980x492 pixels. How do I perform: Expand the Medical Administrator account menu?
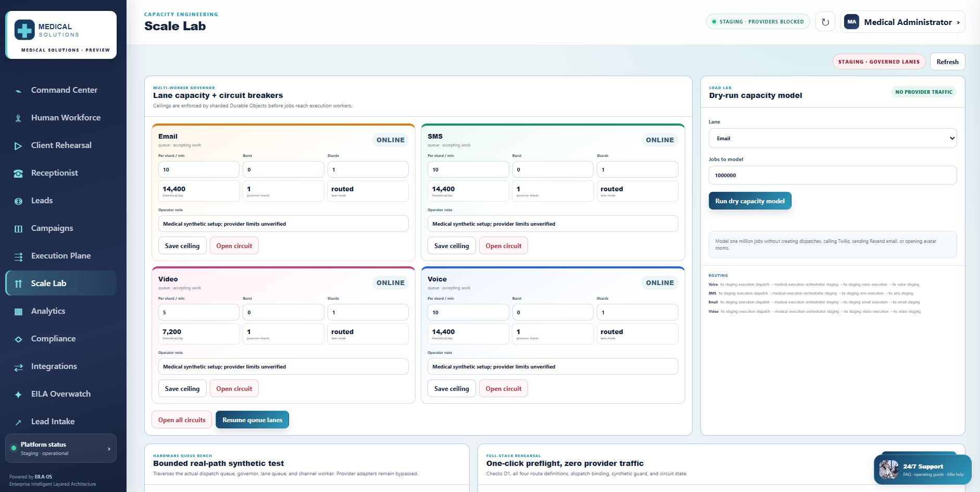[x=902, y=22]
